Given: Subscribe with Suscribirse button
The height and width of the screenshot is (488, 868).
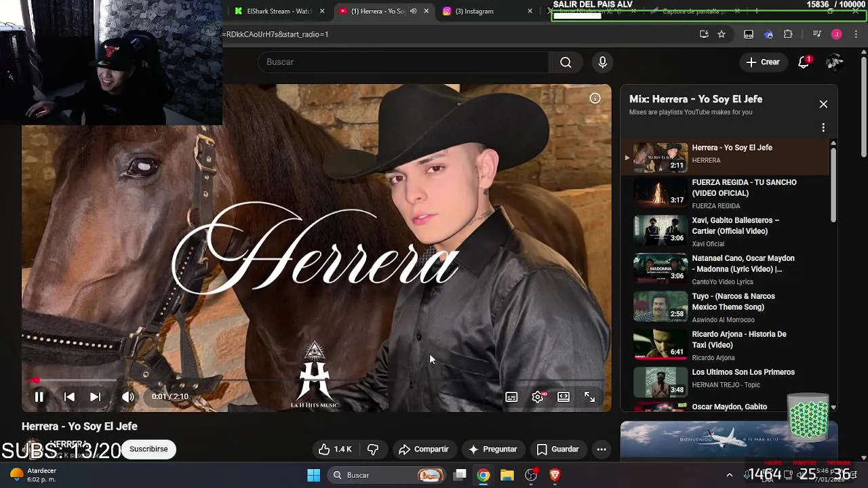Looking at the screenshot, I should coord(149,449).
